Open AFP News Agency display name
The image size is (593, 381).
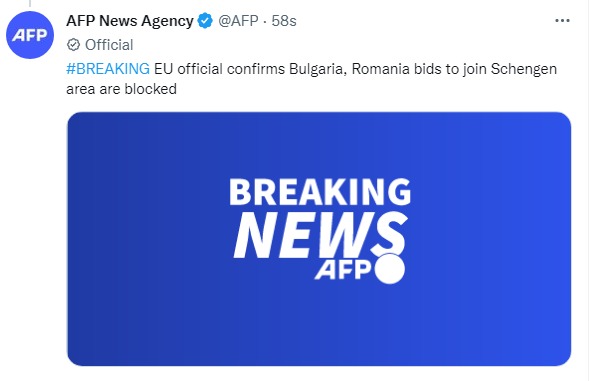click(x=130, y=21)
